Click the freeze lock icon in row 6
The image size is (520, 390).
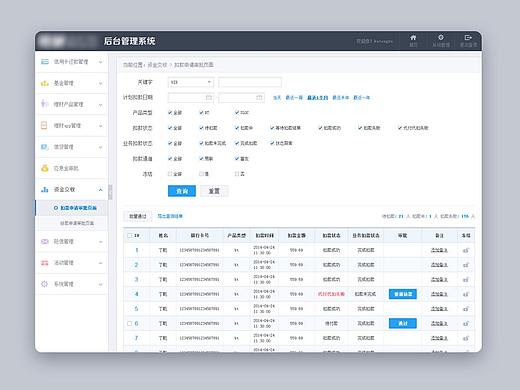point(466,323)
